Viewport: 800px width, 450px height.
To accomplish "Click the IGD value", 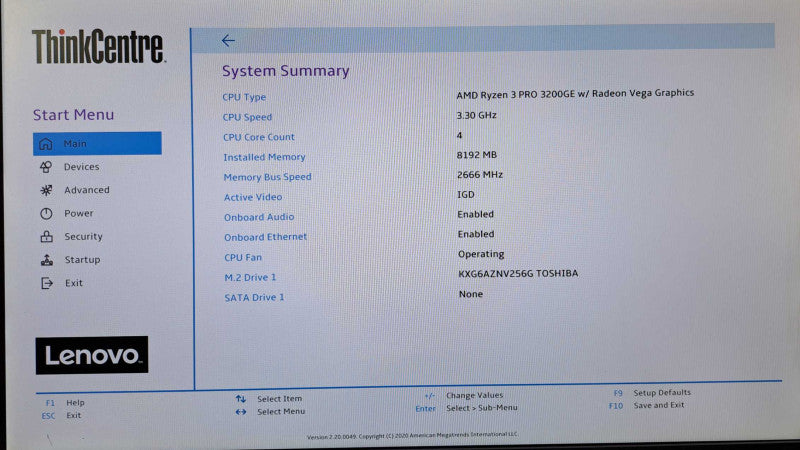I will (x=466, y=194).
